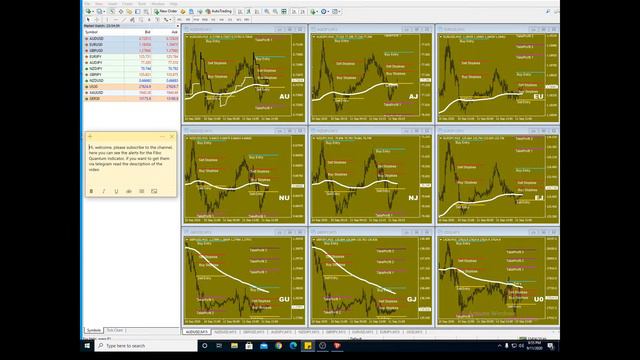The width and height of the screenshot is (640, 360).
Task: Click the taskbar search box
Action: [146, 346]
